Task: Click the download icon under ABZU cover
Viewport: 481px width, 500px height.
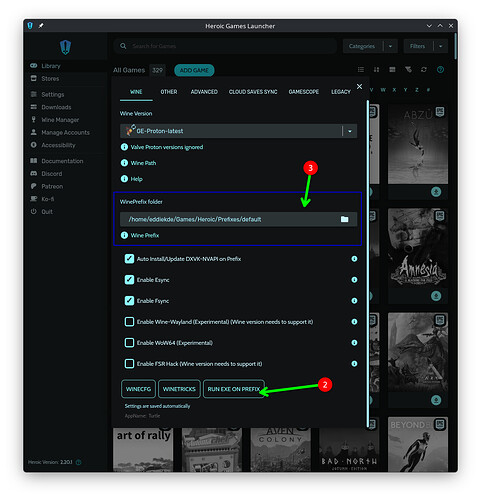Action: coord(436,192)
